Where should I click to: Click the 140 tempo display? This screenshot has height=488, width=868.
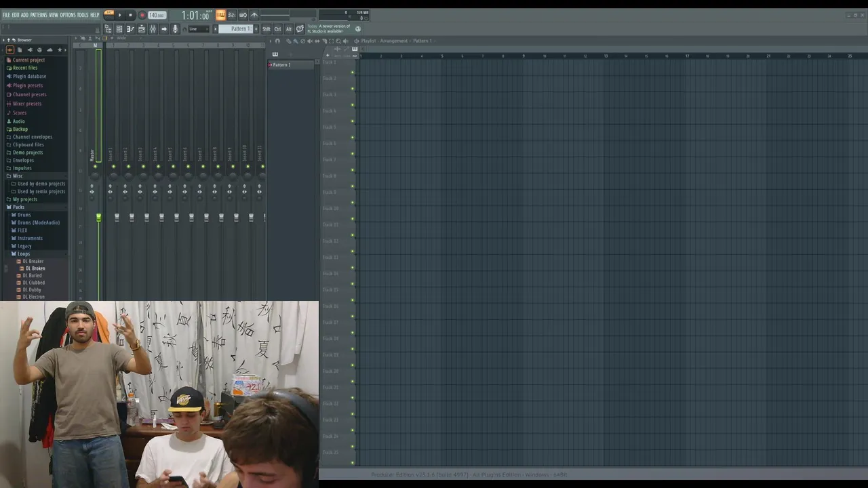click(157, 15)
